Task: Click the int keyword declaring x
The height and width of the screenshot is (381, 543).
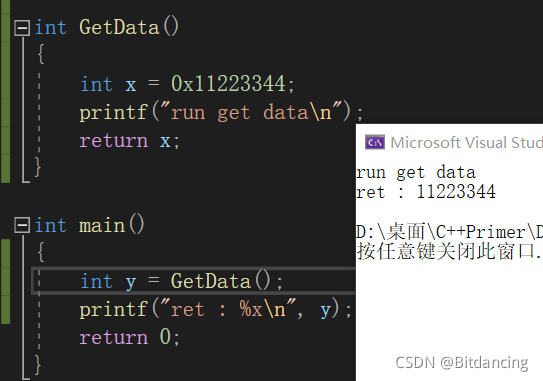Action: point(96,84)
